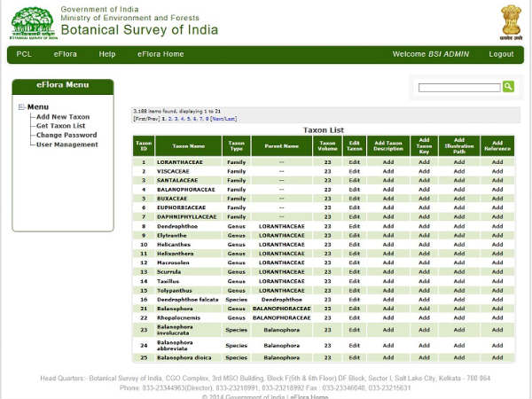
Task: Open Change Password option
Action: click(x=66, y=135)
